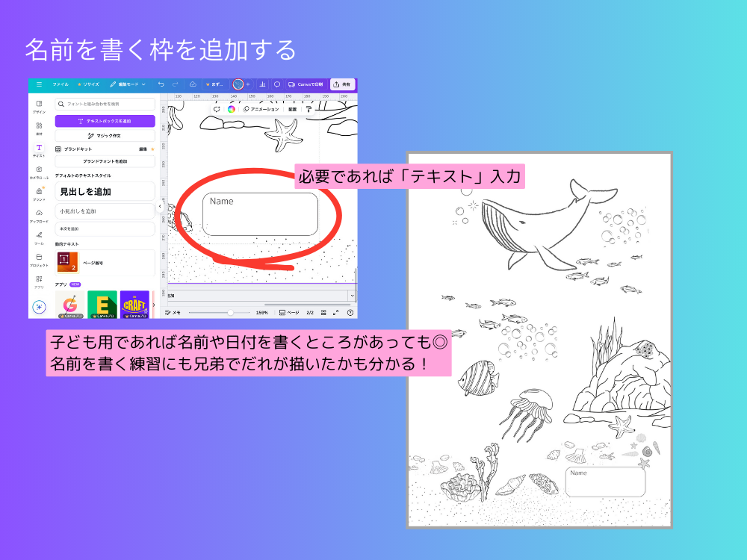Click the 共有 share button
Viewport: 747px width, 560px height.
tap(343, 84)
